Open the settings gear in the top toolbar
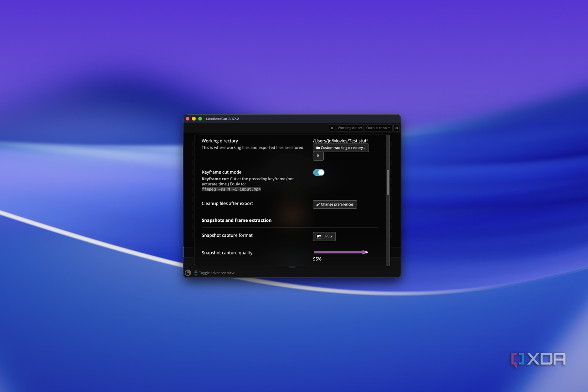The image size is (588, 392). tap(397, 128)
